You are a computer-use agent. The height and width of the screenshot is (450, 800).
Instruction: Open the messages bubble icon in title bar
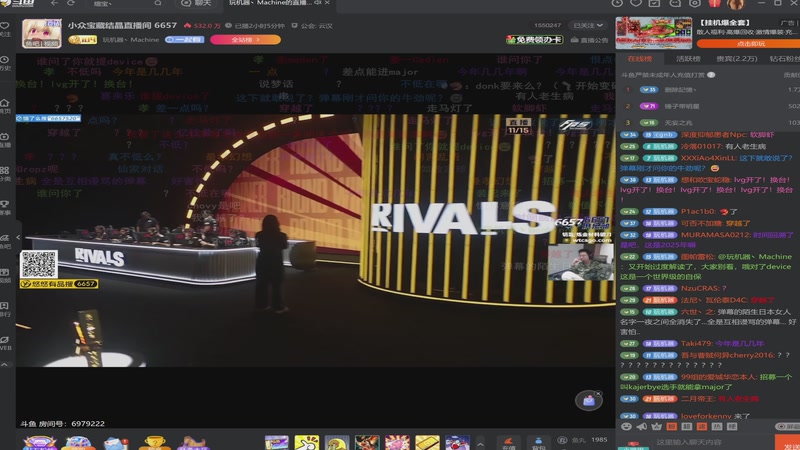[675, 3]
